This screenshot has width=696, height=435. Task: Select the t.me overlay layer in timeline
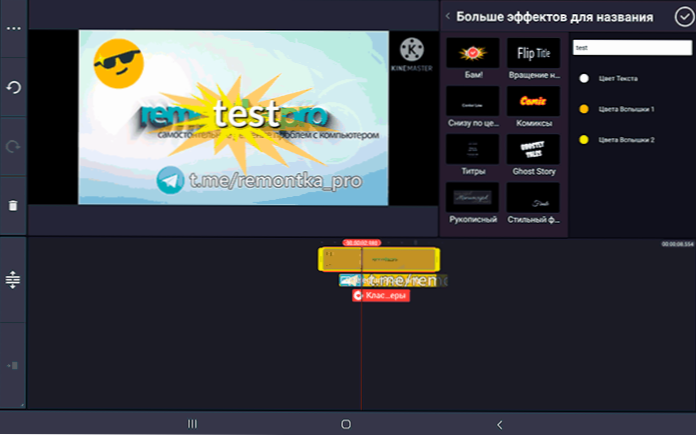393,281
